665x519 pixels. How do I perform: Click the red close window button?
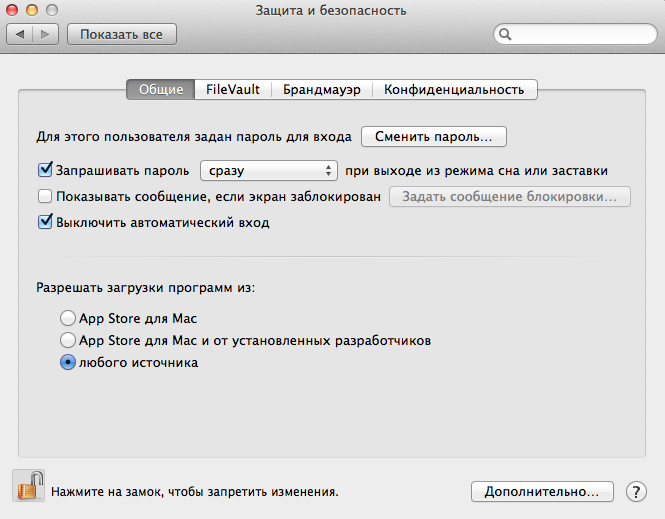[12, 10]
